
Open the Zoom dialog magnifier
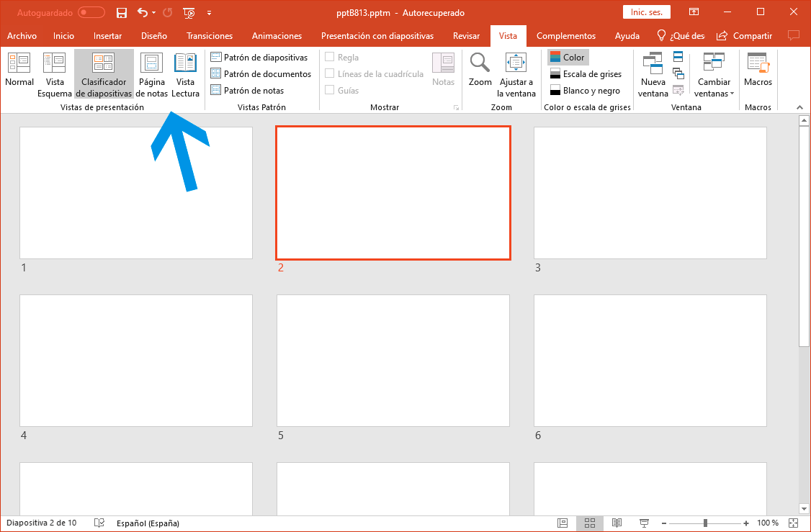(x=480, y=70)
